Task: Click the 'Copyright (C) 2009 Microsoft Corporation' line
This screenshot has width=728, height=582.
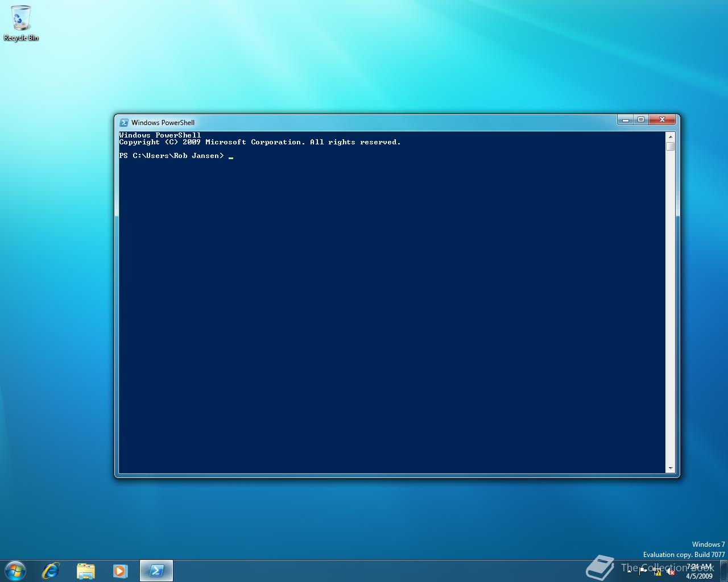Action: click(x=260, y=142)
